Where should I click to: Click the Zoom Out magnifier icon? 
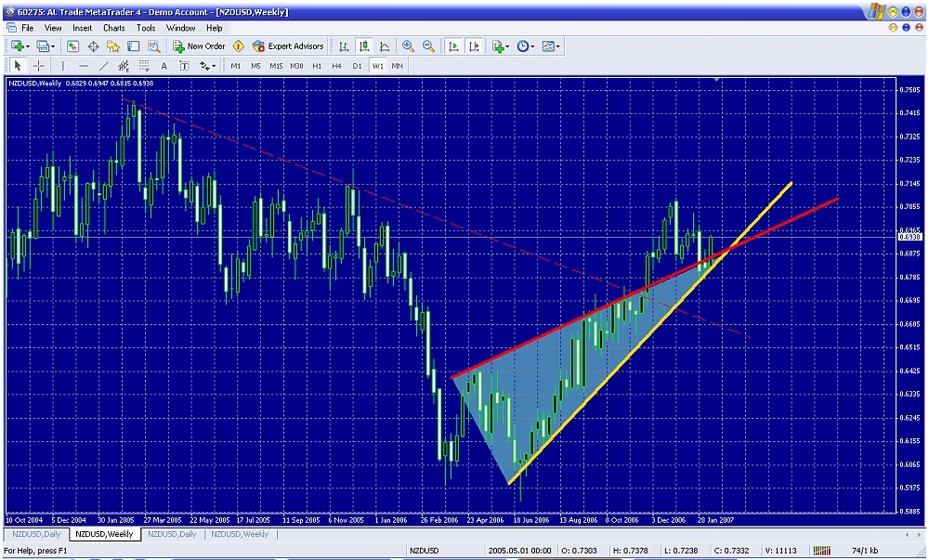click(x=428, y=46)
